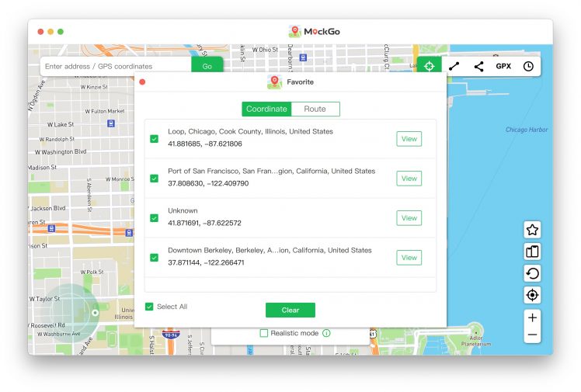Enable Realistic mode checkbox

[x=264, y=333]
